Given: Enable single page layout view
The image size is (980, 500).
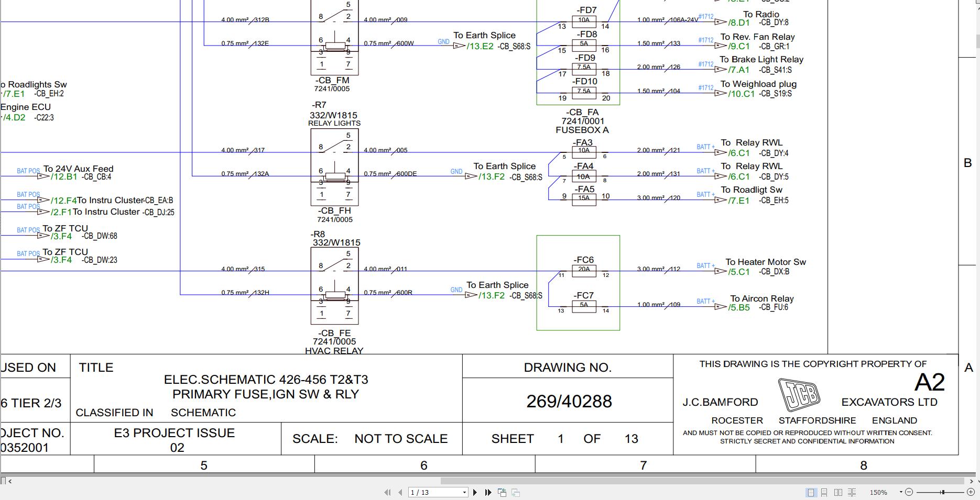Looking at the screenshot, I should pos(811,492).
